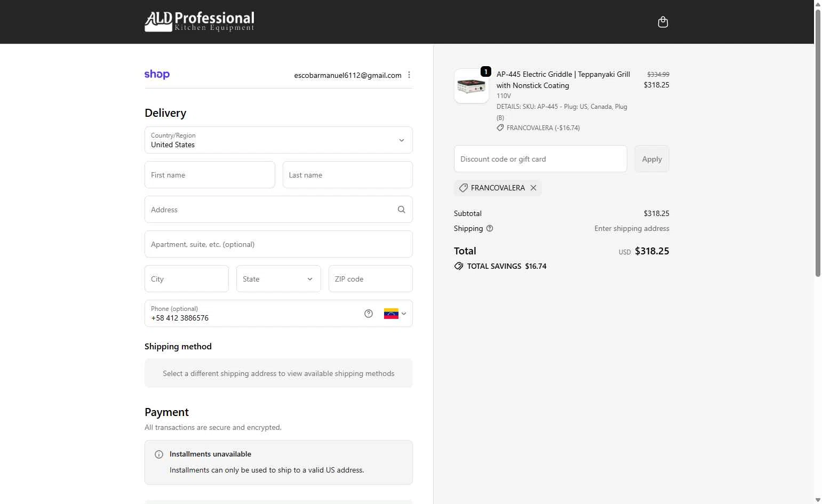
Task: Focus the Last name field
Action: [348, 175]
